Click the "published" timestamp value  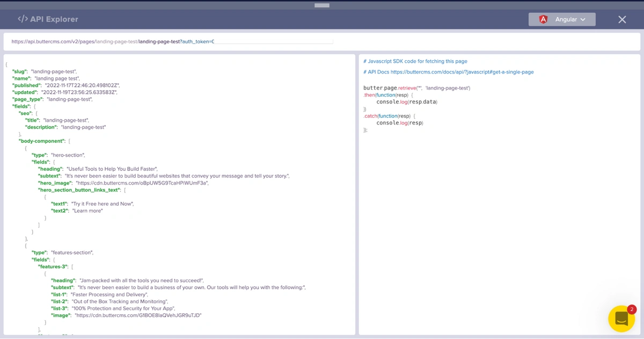[x=82, y=85]
